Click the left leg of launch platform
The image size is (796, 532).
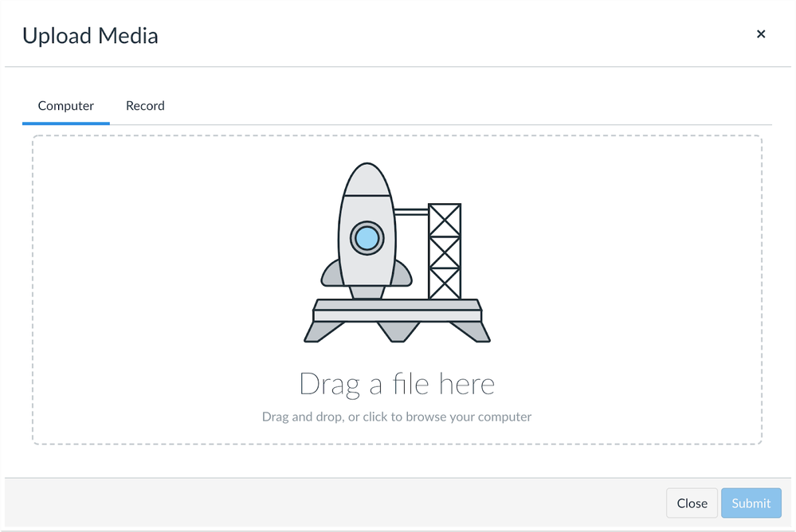click(323, 332)
